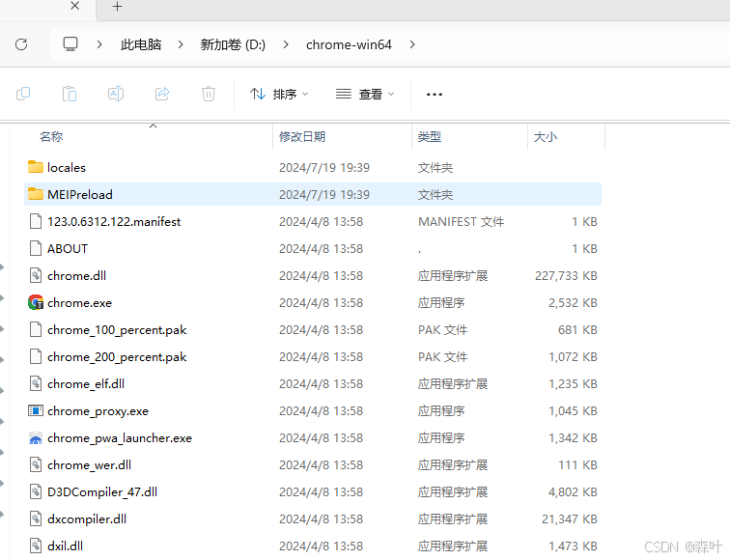Open the three-dot more options menu
This screenshot has width=730, height=560.
click(x=434, y=95)
